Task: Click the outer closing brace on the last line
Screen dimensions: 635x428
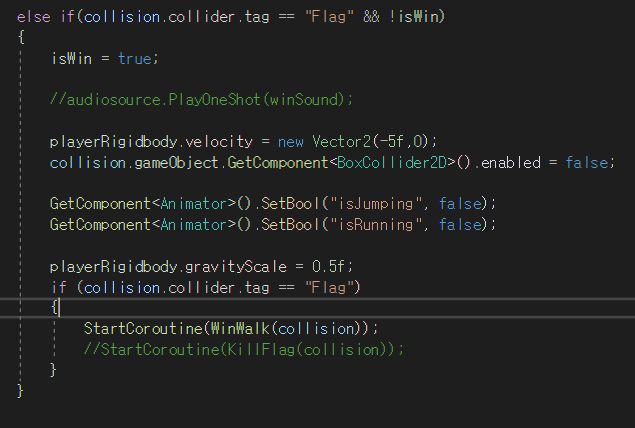Action: [20, 391]
